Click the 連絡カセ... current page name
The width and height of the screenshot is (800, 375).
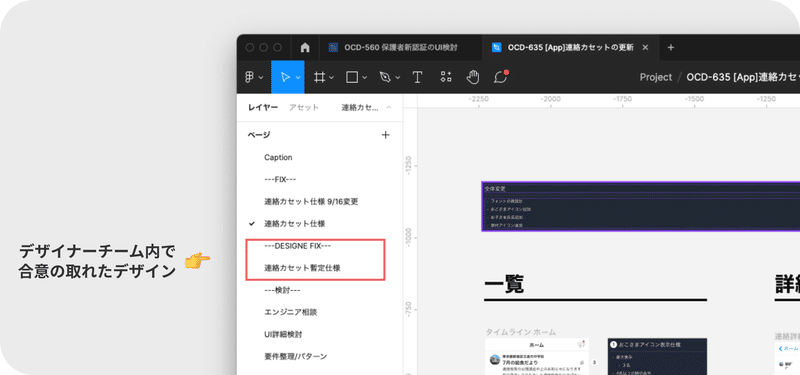(360, 108)
